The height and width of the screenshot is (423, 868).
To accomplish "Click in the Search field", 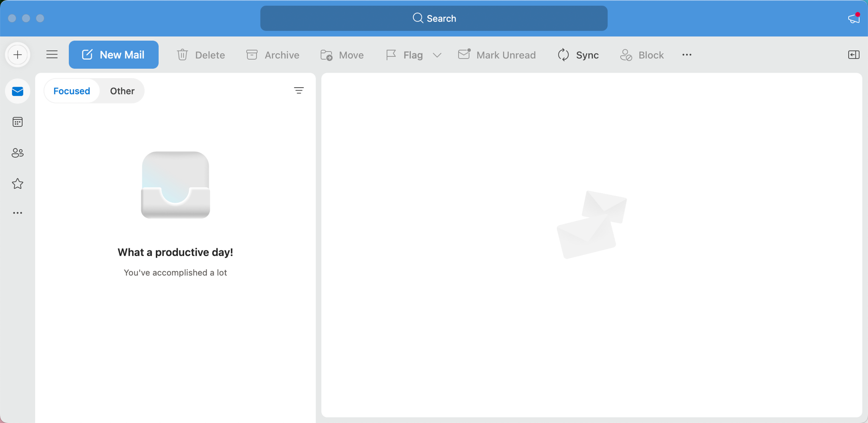I will pyautogui.click(x=434, y=18).
